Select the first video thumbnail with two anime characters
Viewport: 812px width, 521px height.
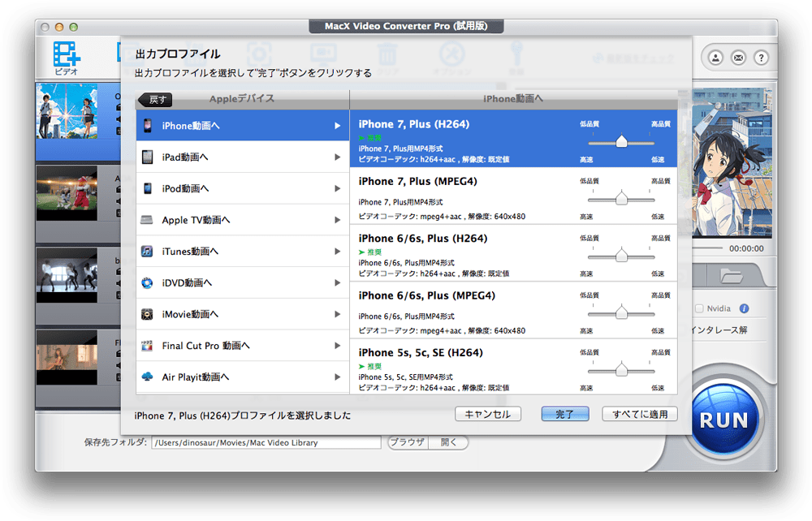click(67, 112)
